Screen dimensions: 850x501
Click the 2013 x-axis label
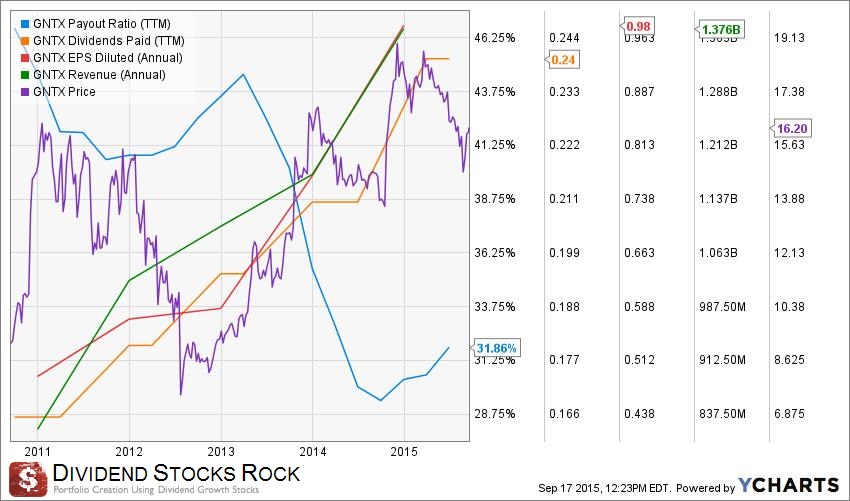coord(221,452)
